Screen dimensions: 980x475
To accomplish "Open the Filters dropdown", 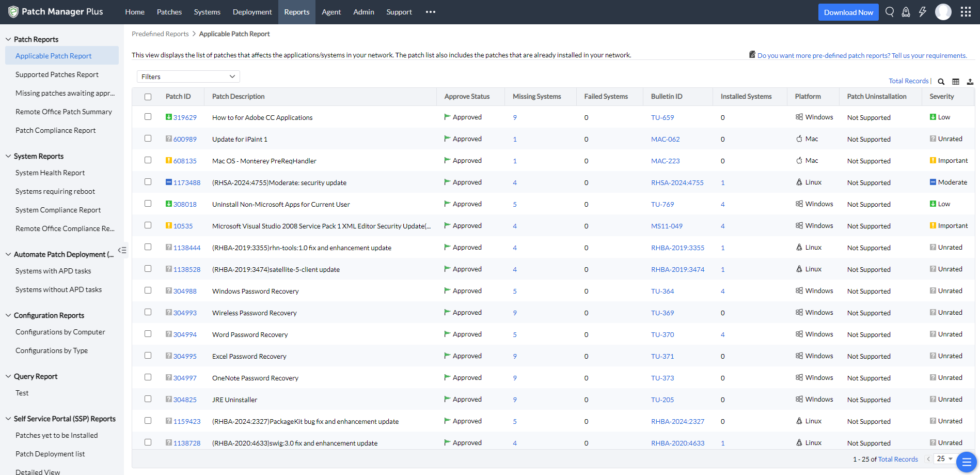I will tap(188, 76).
